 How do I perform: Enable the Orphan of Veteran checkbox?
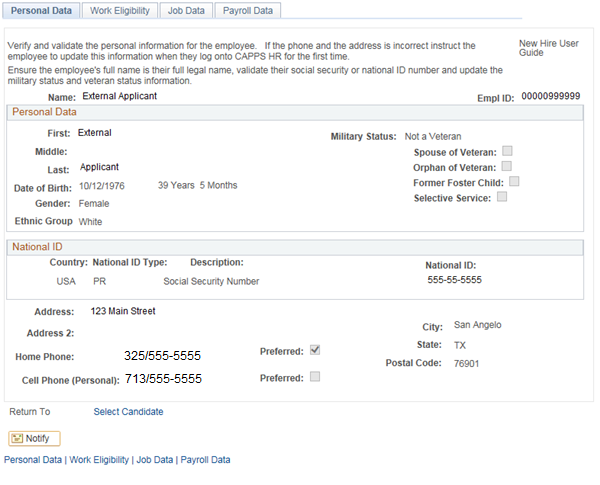[x=507, y=166]
